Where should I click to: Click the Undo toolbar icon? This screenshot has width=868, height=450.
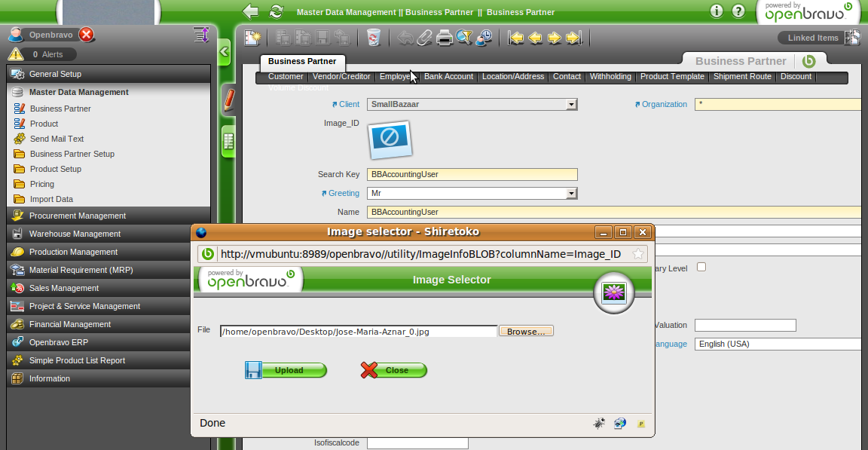pos(405,38)
